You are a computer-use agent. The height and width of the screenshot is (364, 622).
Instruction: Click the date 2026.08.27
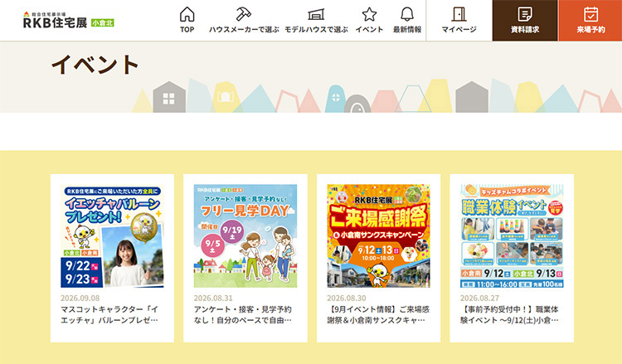480,298
